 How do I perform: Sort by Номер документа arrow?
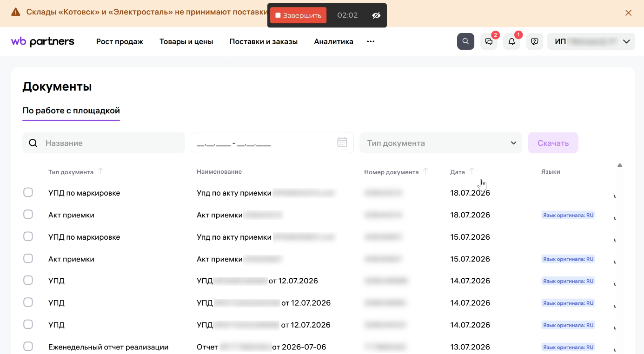(425, 171)
